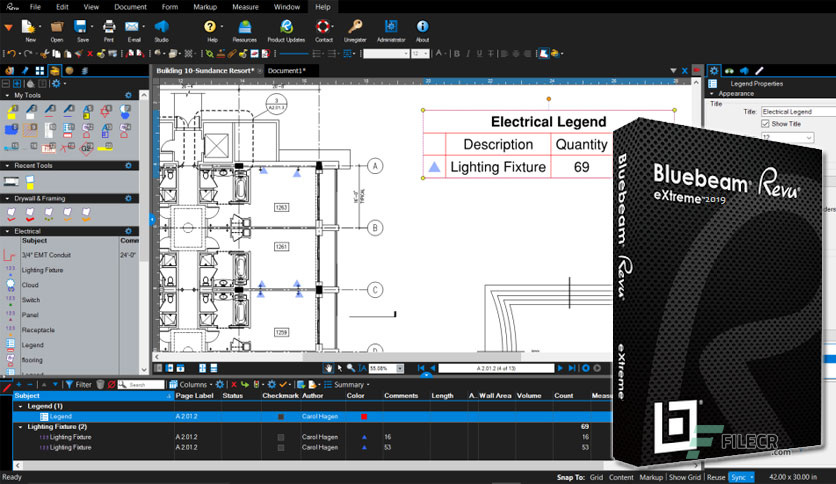Image resolution: width=836 pixels, height=484 pixels.
Task: Go to the next page arrow
Action: (560, 368)
